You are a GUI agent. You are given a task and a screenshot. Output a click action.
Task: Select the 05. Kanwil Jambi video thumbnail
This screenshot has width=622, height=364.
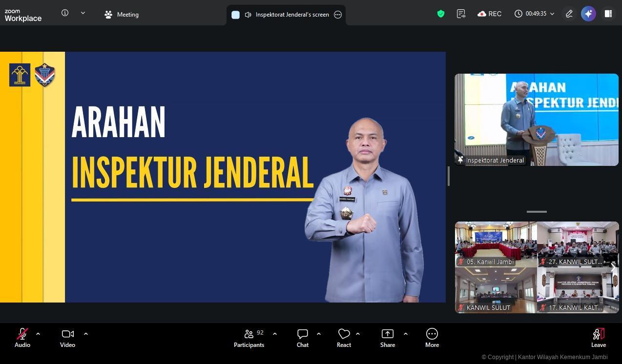[x=496, y=244]
